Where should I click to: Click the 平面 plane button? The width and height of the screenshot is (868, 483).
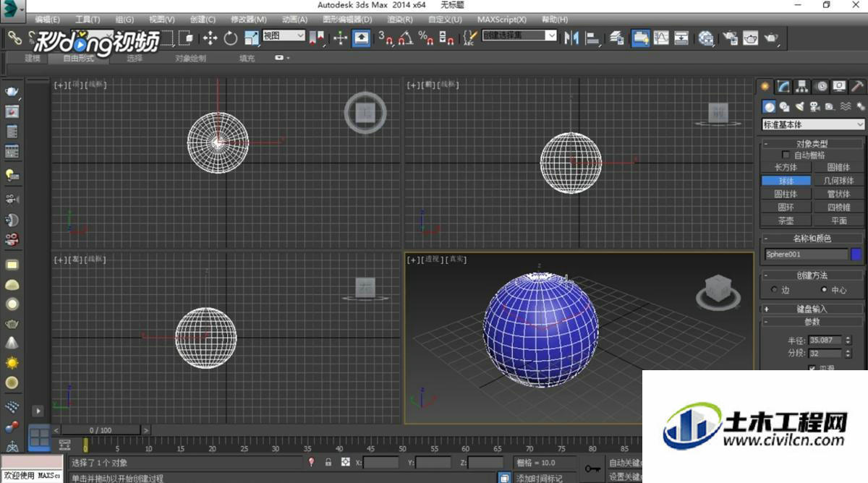tap(838, 221)
